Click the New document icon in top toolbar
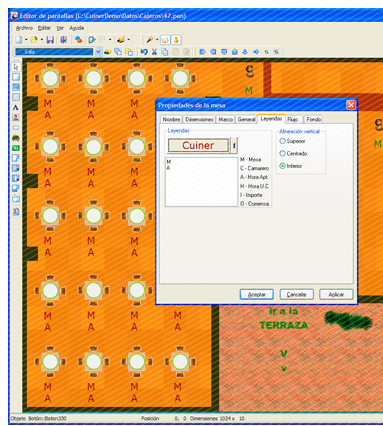The width and height of the screenshot is (383, 426). tap(19, 40)
